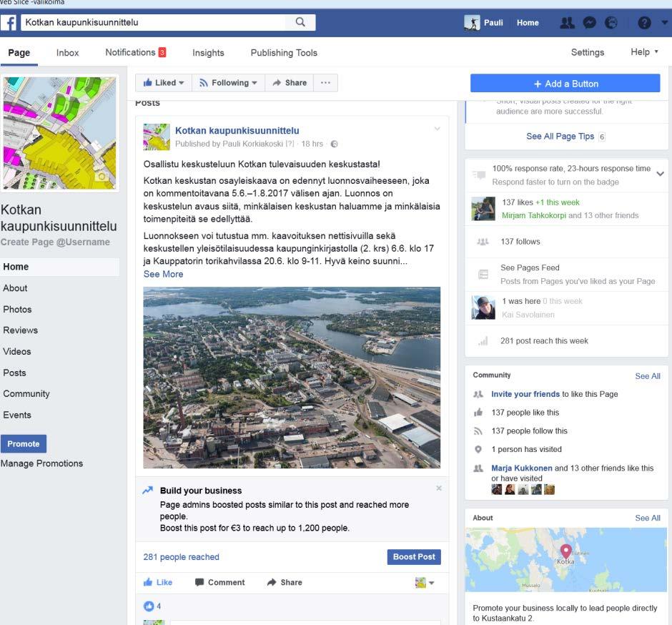The width and height of the screenshot is (672, 625).
Task: Click the three-dots more actions button
Action: [326, 83]
